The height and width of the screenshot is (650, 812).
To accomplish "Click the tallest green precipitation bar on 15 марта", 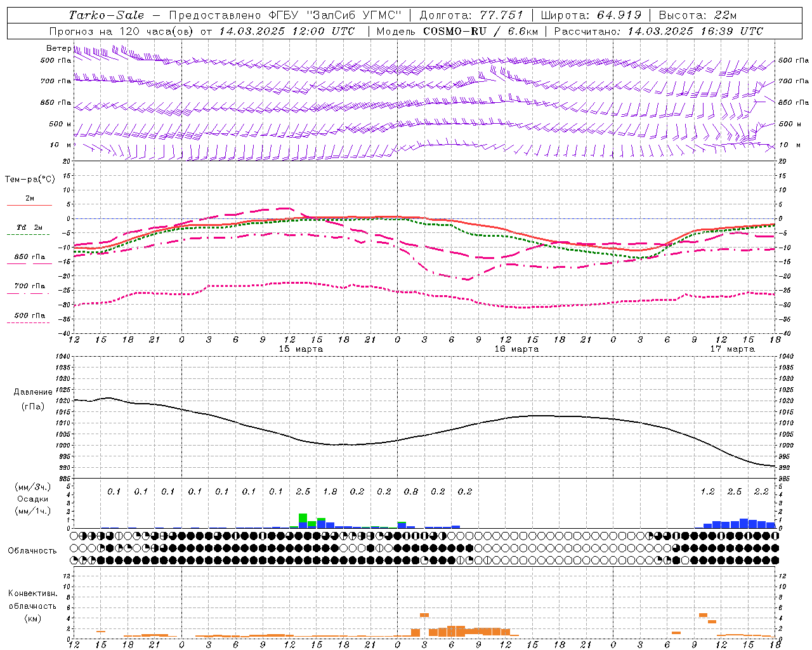I will click(x=303, y=518).
